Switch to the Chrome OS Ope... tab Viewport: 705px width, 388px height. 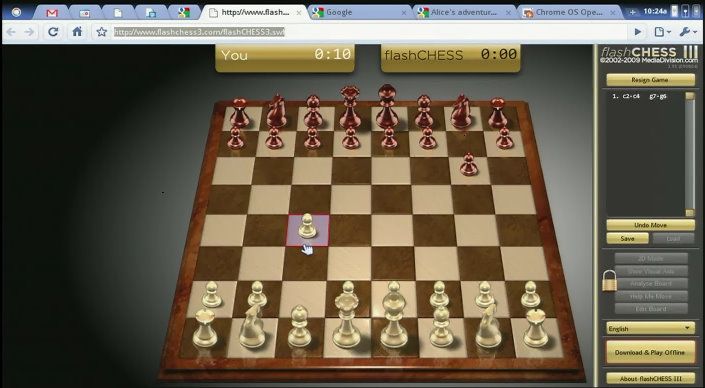(x=569, y=13)
